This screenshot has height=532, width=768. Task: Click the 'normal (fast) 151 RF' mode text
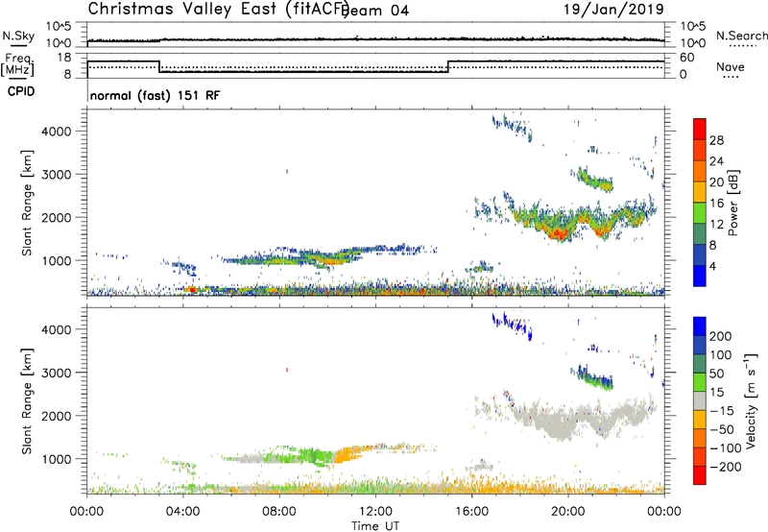tap(156, 95)
